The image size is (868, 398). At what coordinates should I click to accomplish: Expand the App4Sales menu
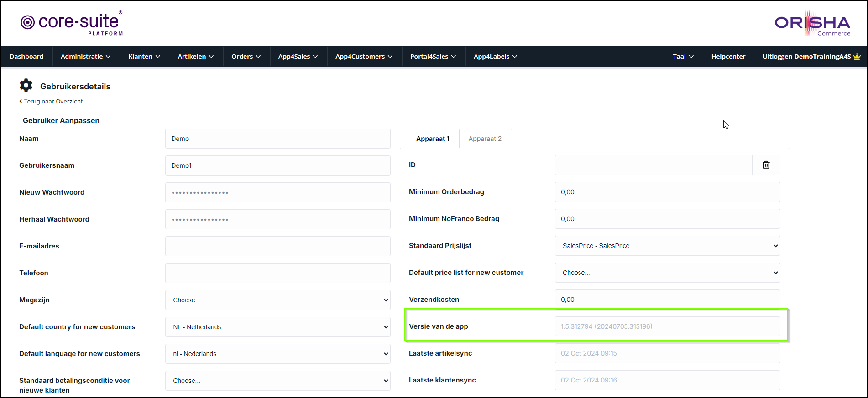[x=298, y=57]
